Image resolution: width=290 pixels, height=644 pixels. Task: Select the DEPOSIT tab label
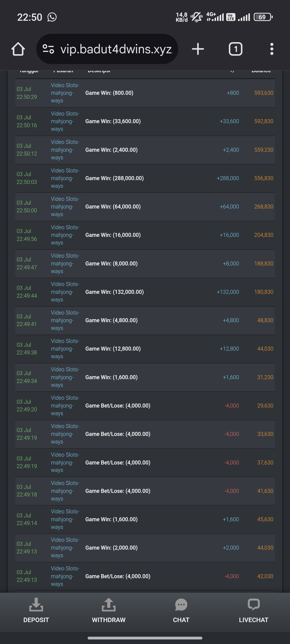pos(36,620)
